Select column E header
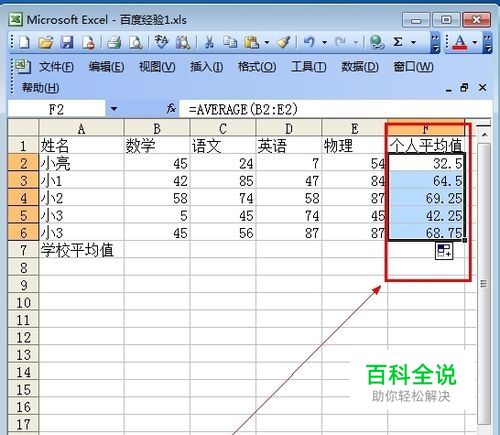 point(355,128)
